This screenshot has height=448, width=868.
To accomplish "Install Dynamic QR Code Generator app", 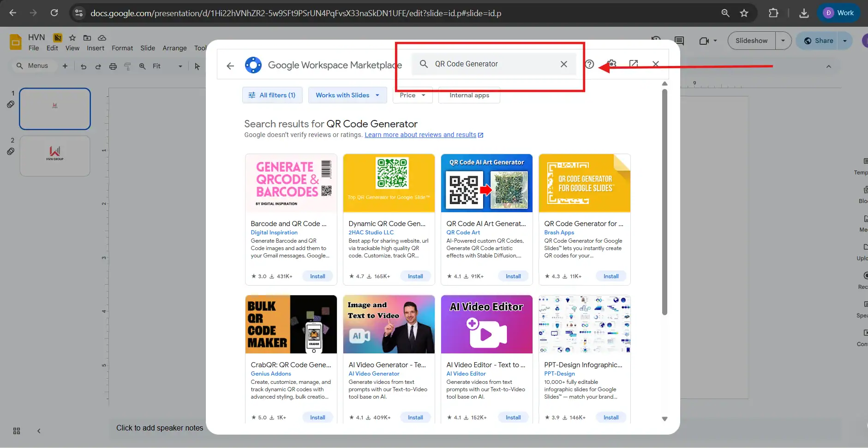I will point(415,276).
